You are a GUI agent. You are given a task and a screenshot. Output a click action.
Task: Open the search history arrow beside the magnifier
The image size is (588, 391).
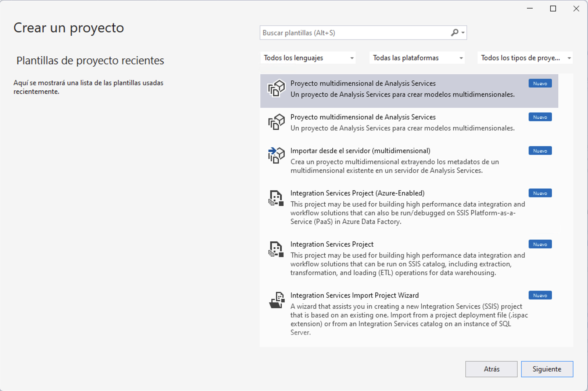click(x=463, y=33)
